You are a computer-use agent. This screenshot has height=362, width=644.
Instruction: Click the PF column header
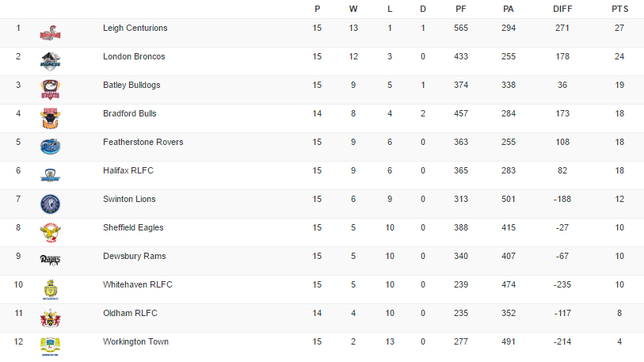[461, 9]
